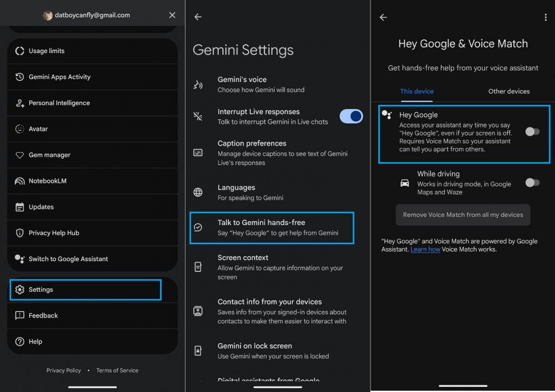Tap Screen context title text
The height and width of the screenshot is (392, 555).
(x=243, y=257)
